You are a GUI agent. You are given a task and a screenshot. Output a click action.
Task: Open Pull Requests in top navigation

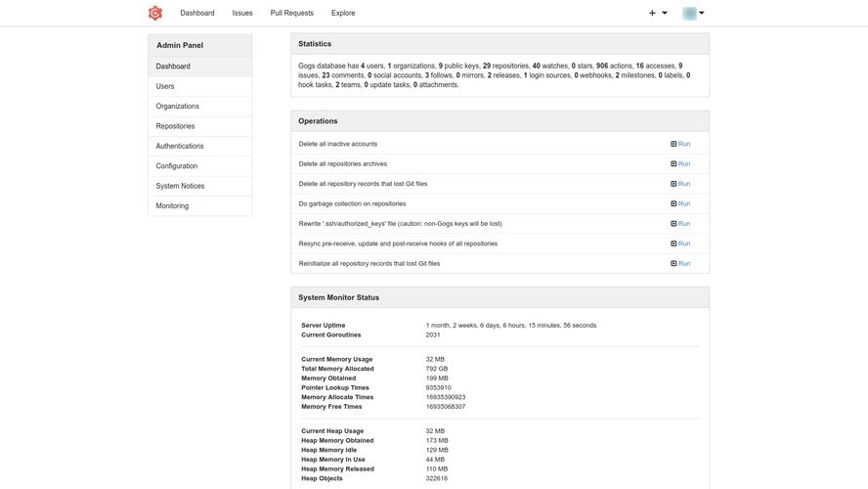[x=291, y=13]
